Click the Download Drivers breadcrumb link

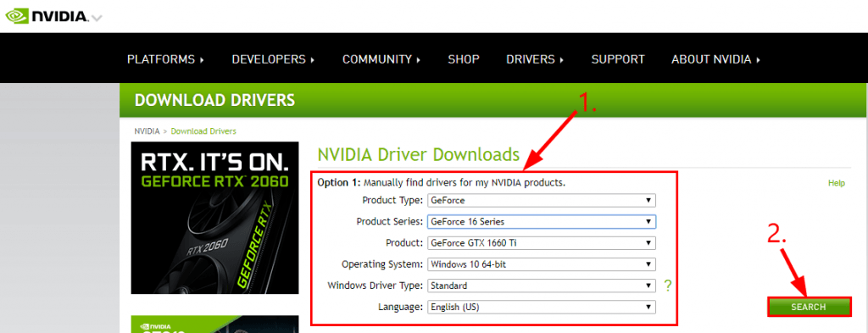click(x=203, y=131)
